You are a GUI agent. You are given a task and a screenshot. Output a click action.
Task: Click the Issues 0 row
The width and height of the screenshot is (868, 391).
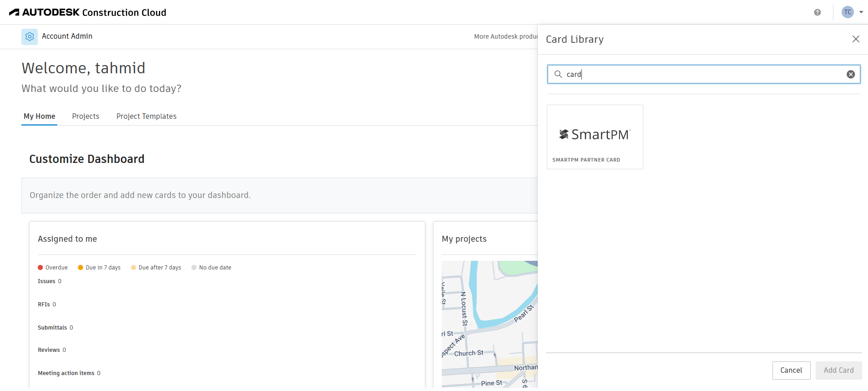click(x=50, y=281)
